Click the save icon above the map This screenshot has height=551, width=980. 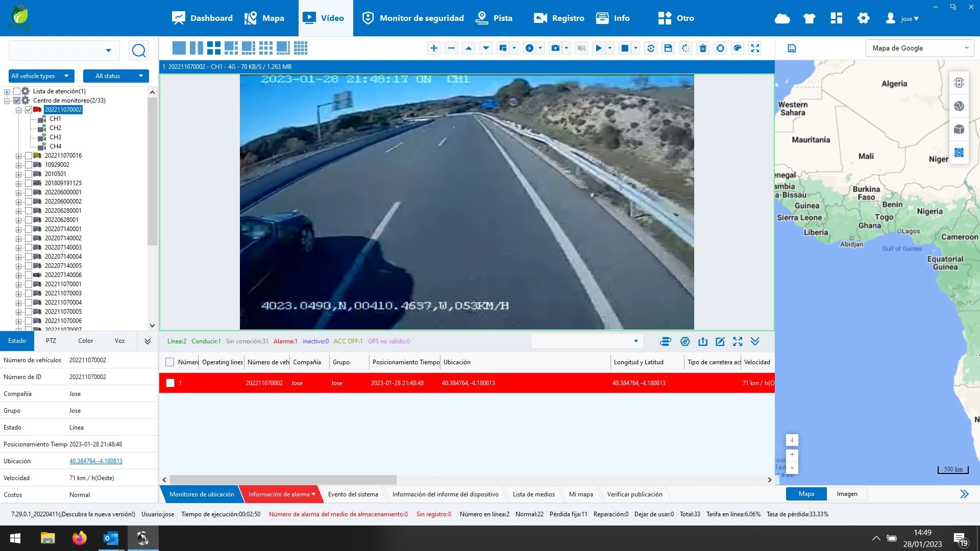tap(792, 48)
